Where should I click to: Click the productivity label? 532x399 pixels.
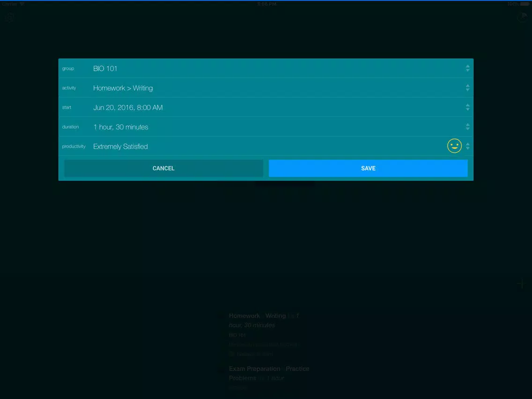point(74,146)
